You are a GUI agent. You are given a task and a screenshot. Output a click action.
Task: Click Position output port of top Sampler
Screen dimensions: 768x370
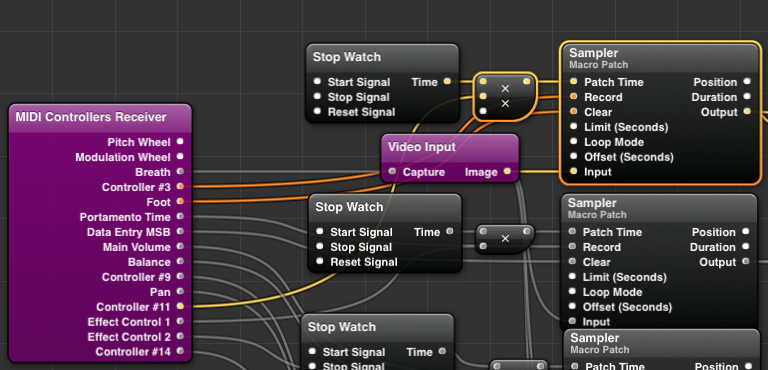click(x=747, y=81)
